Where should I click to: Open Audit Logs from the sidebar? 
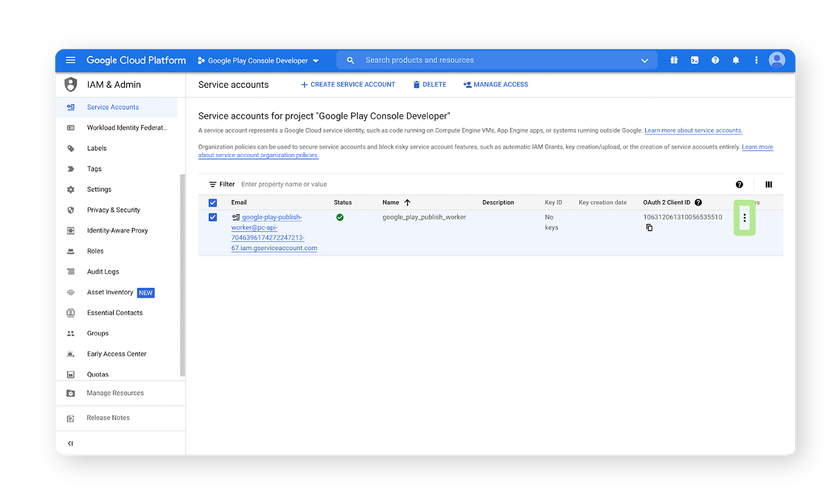(103, 271)
